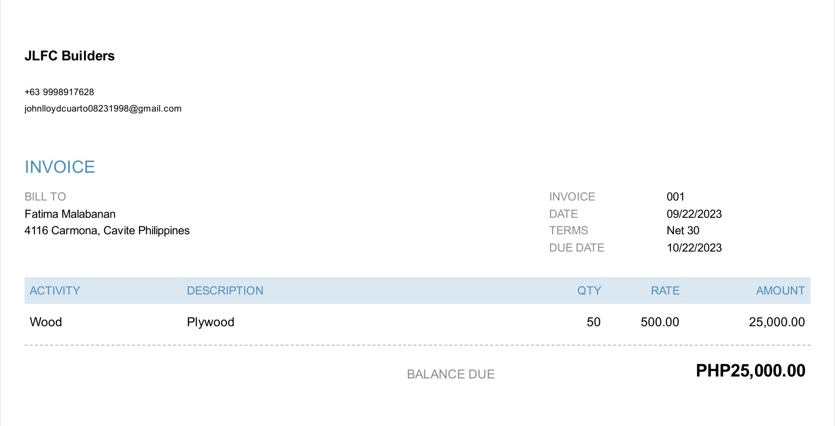Image resolution: width=835 pixels, height=426 pixels.
Task: Click the RATE column header
Action: [665, 291]
